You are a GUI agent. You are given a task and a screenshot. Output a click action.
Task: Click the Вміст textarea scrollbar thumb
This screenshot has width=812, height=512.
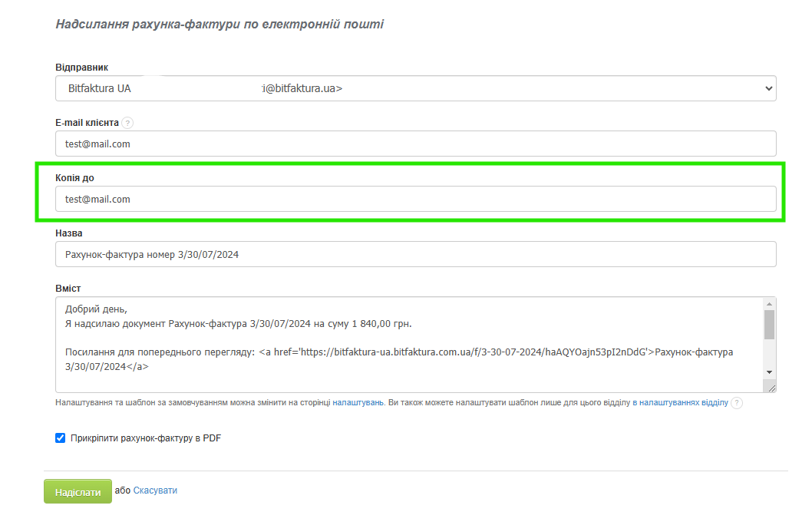[x=769, y=324]
